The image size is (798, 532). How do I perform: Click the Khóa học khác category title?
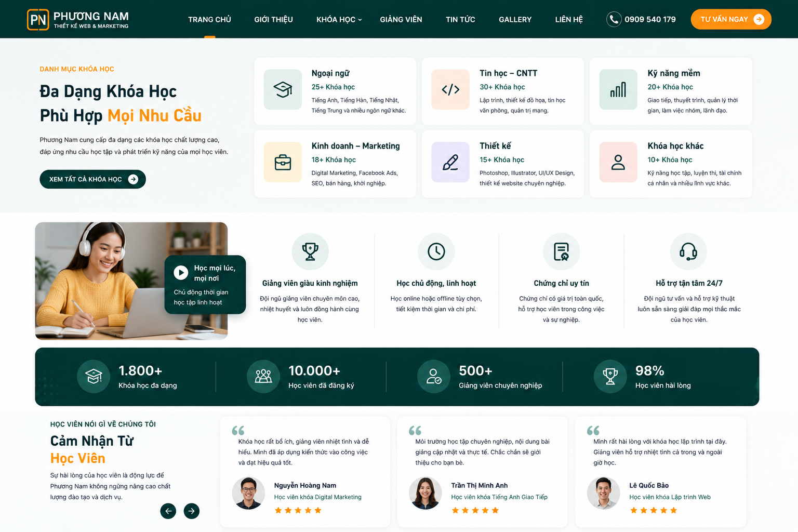[675, 146]
